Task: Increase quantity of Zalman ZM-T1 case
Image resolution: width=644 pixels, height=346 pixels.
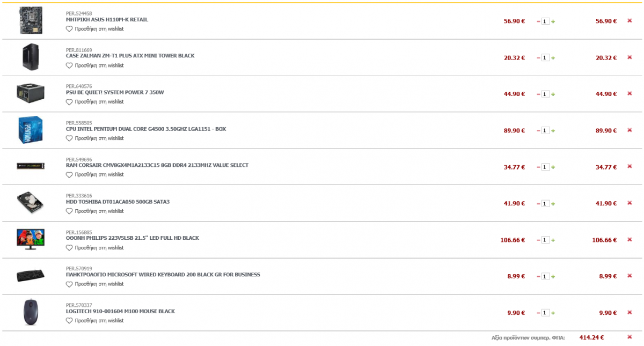Action: pos(553,58)
